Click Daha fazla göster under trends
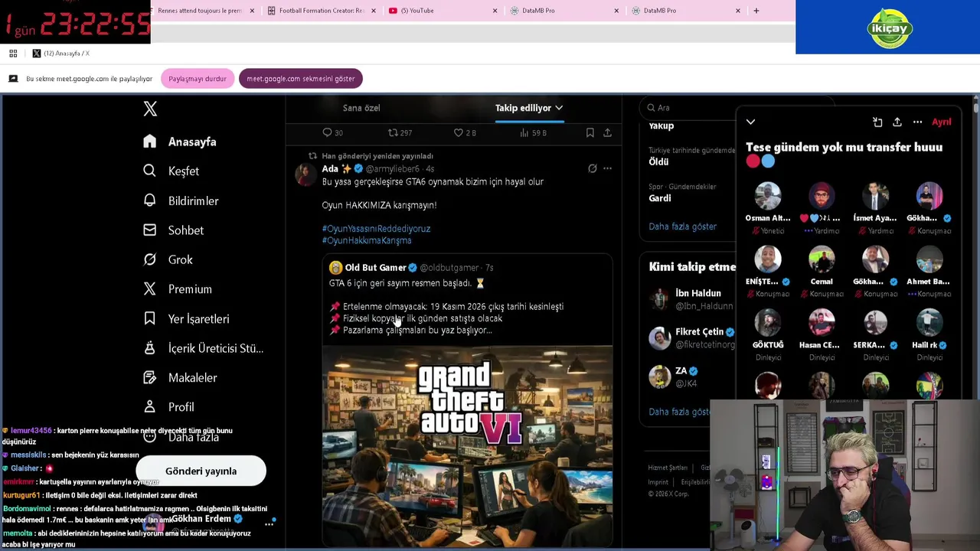Viewport: 980px width, 551px height. point(682,227)
